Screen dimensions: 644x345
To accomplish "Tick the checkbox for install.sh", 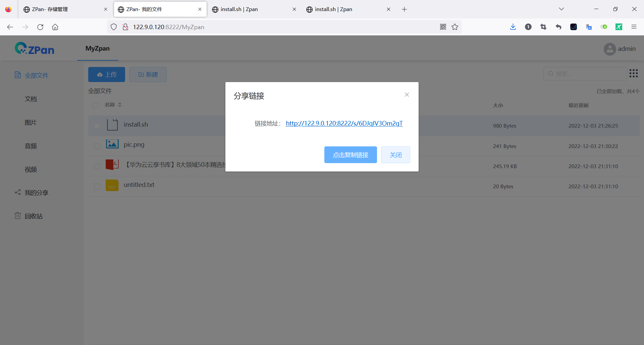I will (x=97, y=126).
